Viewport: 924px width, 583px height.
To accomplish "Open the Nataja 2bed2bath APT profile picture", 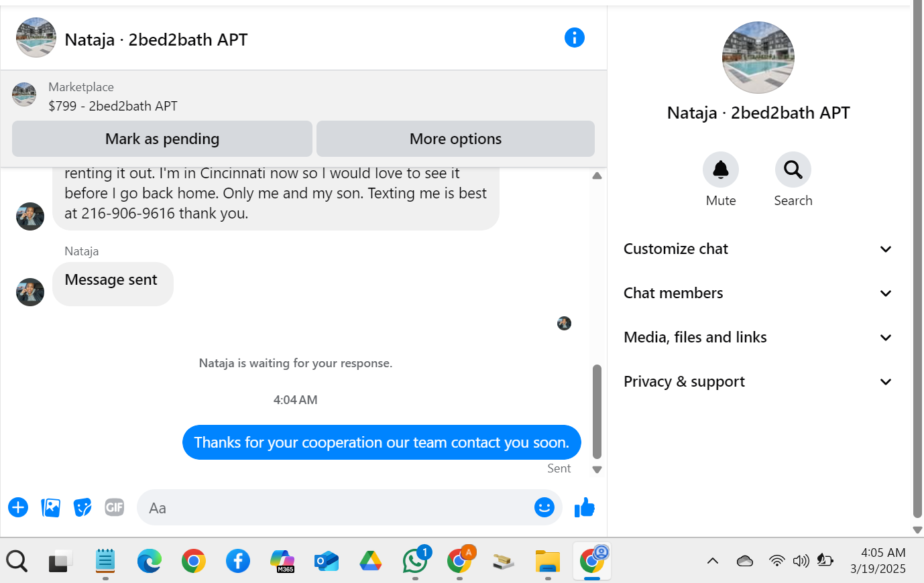I will click(x=758, y=58).
